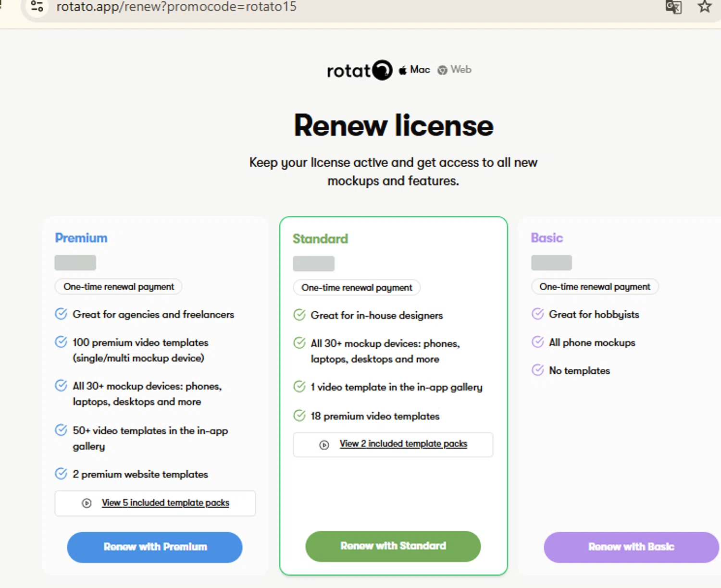721x588 pixels.
Task: Click 'No templates' text in Basic plan
Action: [579, 371]
